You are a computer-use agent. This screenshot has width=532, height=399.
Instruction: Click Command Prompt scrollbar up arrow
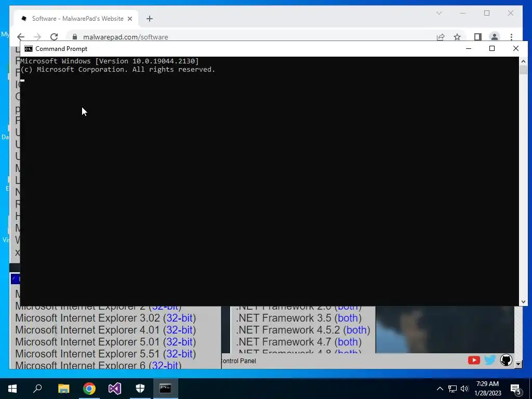(x=523, y=61)
